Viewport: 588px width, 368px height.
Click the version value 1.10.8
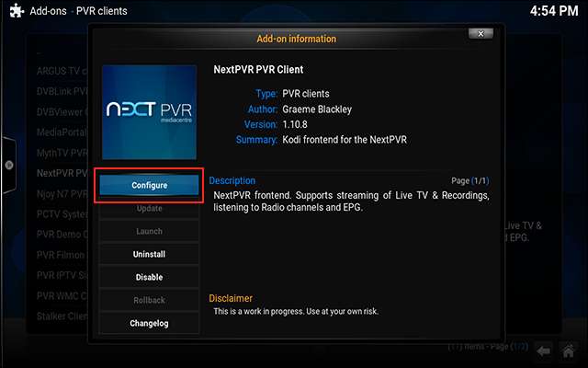pos(295,124)
